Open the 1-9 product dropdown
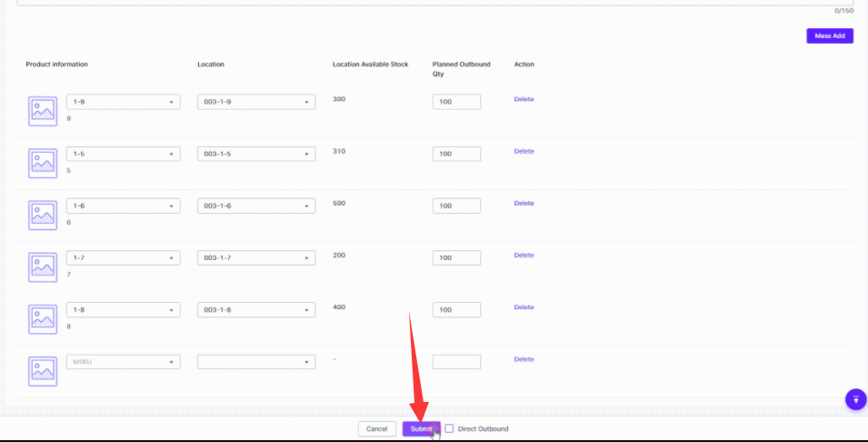The width and height of the screenshot is (868, 442). pos(124,102)
